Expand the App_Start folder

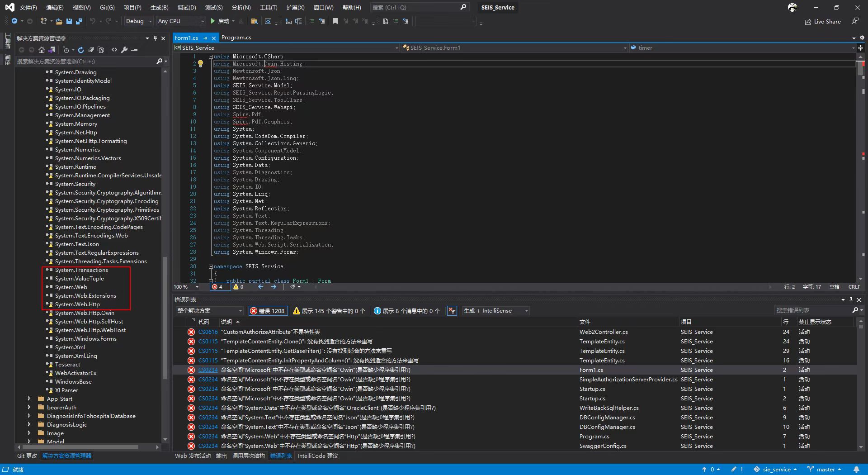[x=29, y=399]
